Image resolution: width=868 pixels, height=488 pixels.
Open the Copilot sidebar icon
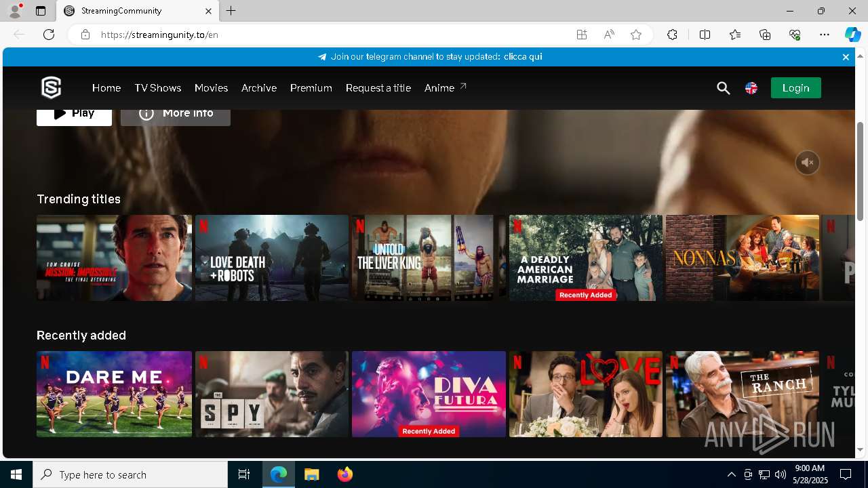pyautogui.click(x=852, y=35)
